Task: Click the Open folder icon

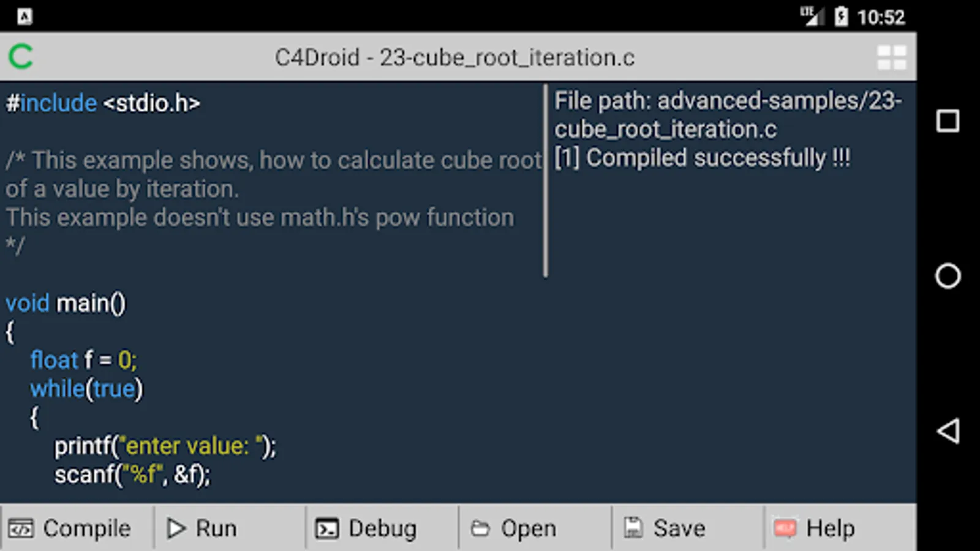Action: [x=480, y=528]
